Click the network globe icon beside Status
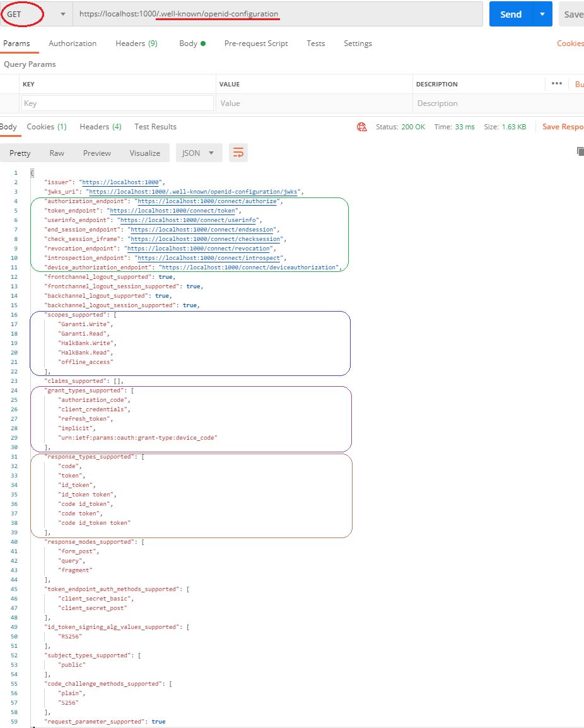The width and height of the screenshot is (584, 728). coord(362,127)
